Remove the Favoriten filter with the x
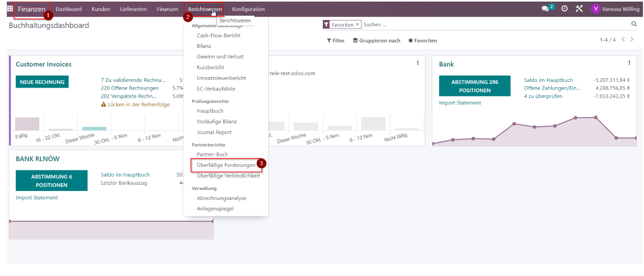 tap(357, 25)
